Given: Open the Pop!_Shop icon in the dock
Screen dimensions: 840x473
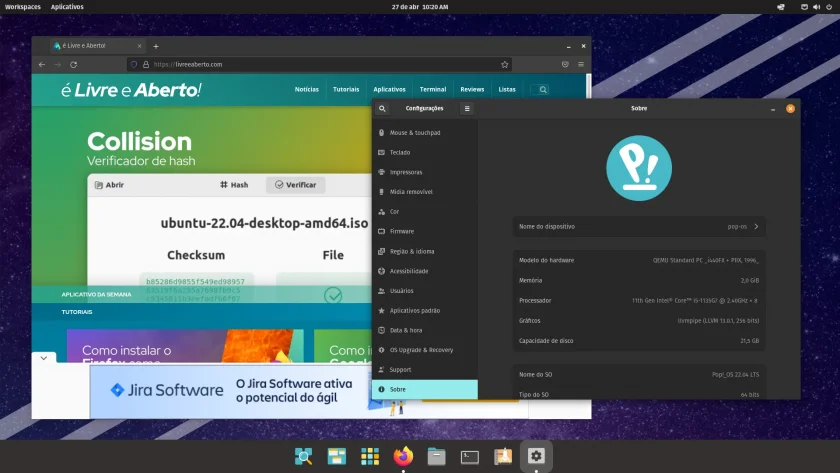Looking at the screenshot, I should [x=503, y=456].
